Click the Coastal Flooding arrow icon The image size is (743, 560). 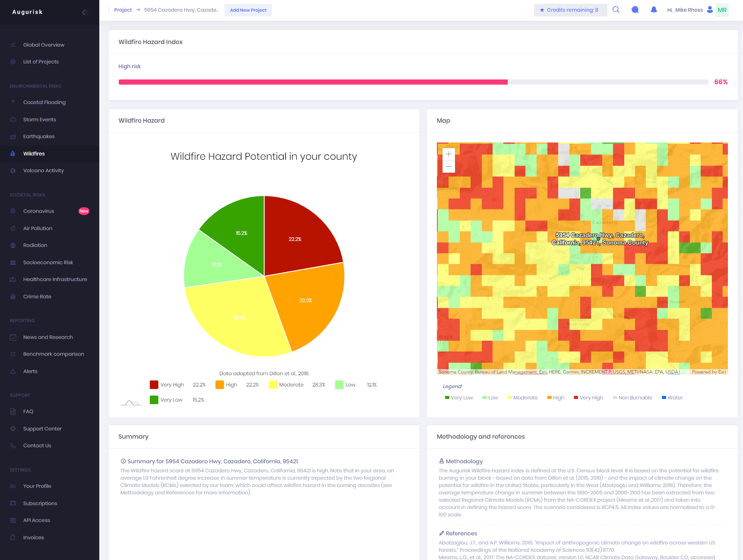tap(13, 102)
